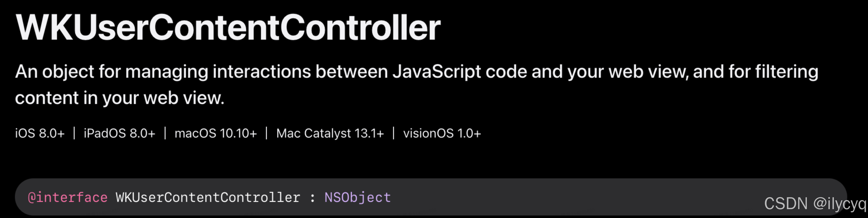This screenshot has height=218, width=868.
Task: Click the separator after macOS 10.10+
Action: pos(267,133)
